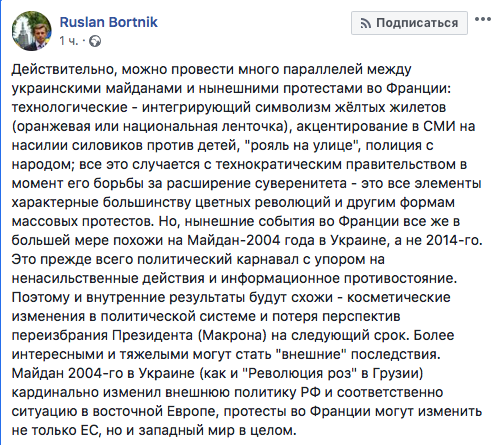Open the post via the '1 ч.' timestamp
The height and width of the screenshot is (445, 498).
[x=68, y=41]
